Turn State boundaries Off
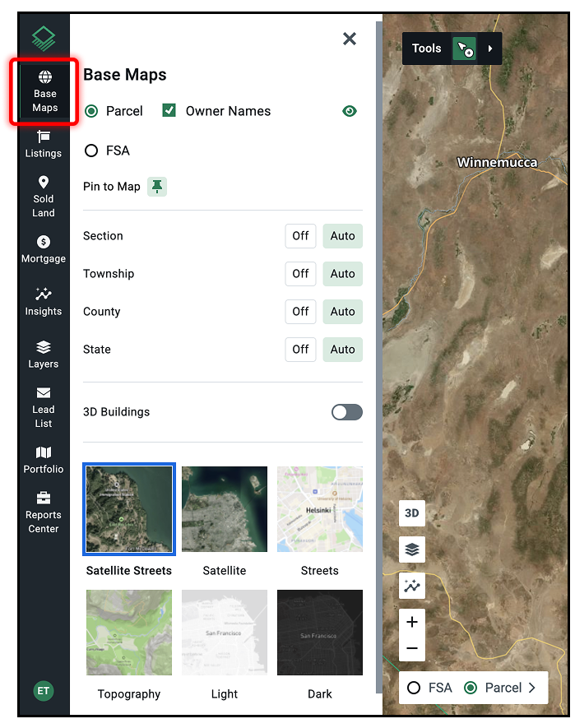 point(300,349)
